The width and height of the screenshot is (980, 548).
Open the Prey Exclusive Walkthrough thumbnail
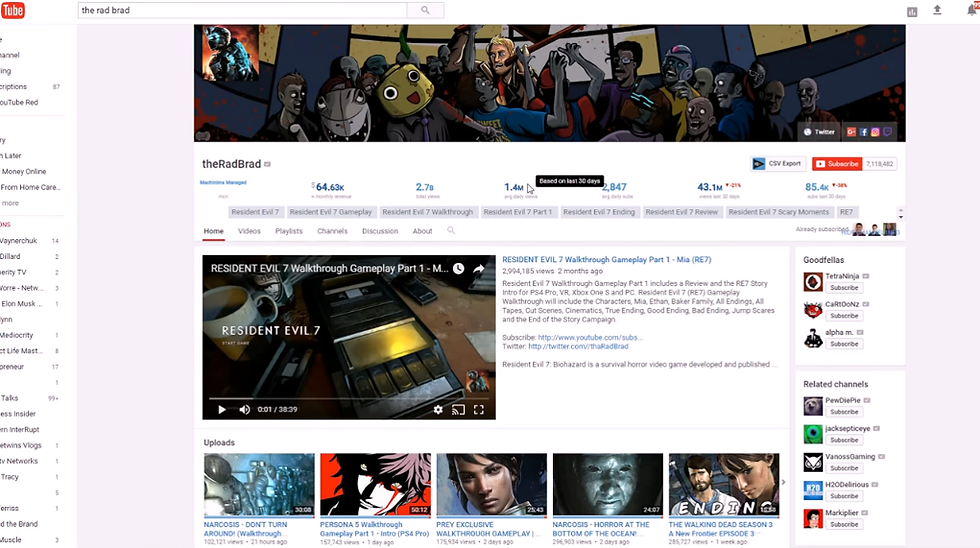[x=491, y=485]
